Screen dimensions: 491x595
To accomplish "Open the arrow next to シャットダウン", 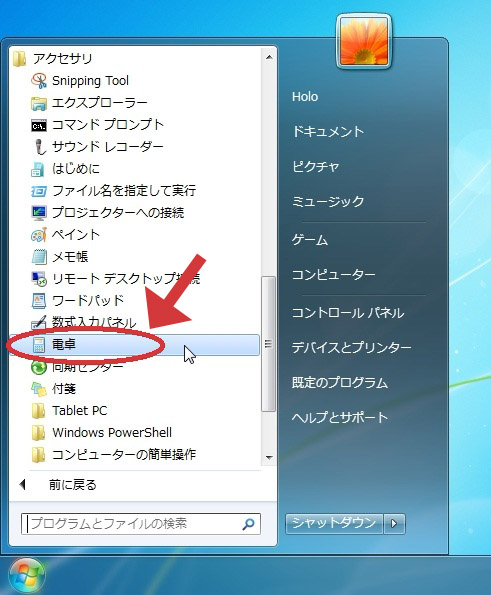I will (x=394, y=524).
